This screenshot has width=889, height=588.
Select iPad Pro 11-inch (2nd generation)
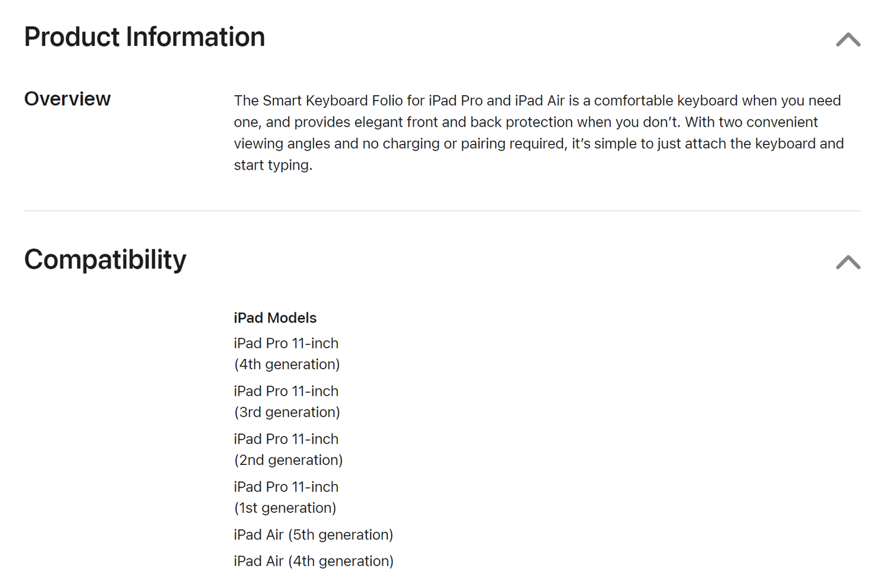287,449
